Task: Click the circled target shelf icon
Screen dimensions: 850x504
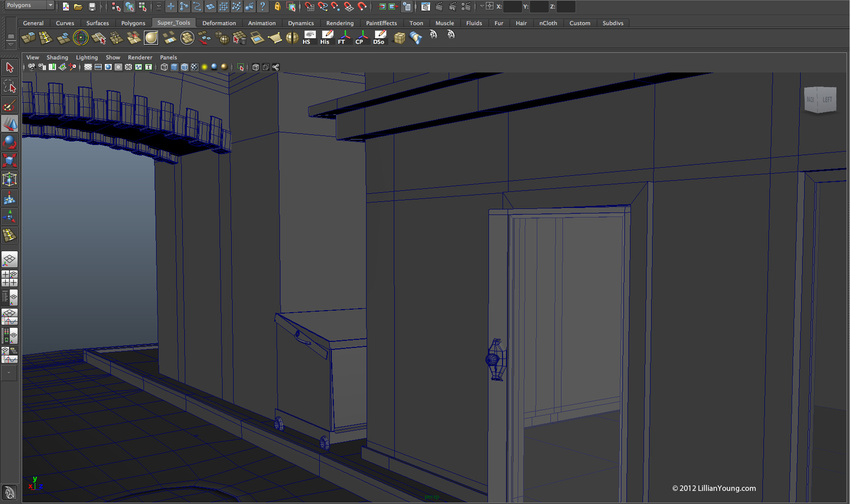Action: 80,37
